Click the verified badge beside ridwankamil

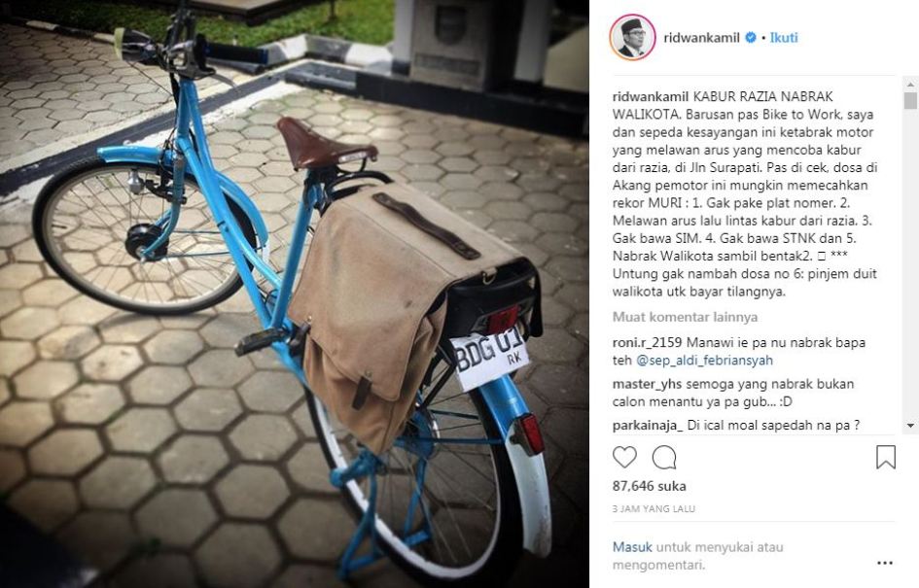click(x=750, y=38)
